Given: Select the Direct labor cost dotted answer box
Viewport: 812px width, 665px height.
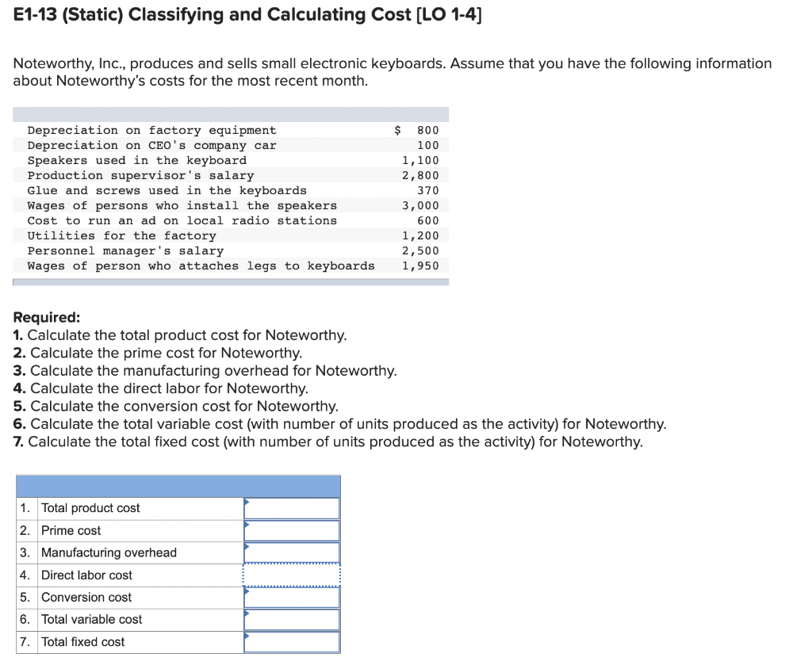Looking at the screenshot, I should 291,575.
